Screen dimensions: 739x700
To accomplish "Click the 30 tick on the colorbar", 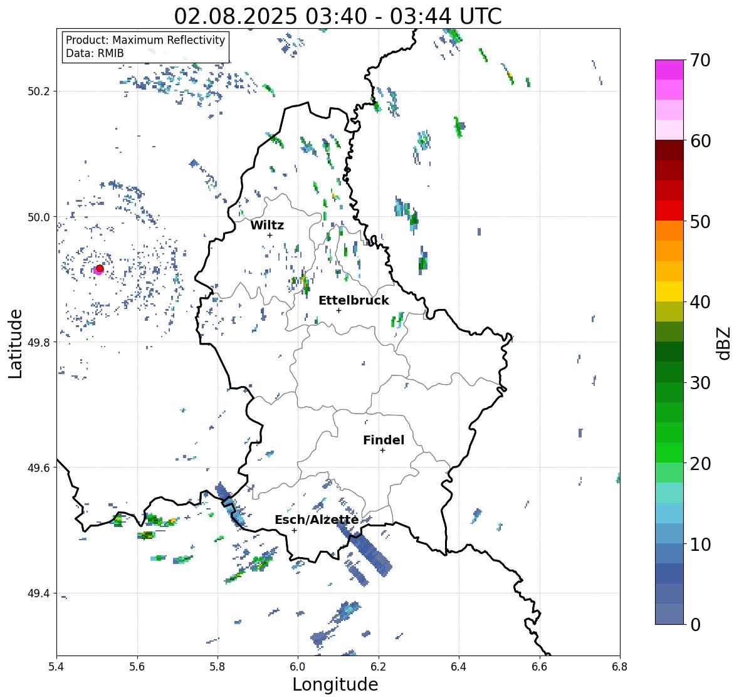I will point(700,383).
